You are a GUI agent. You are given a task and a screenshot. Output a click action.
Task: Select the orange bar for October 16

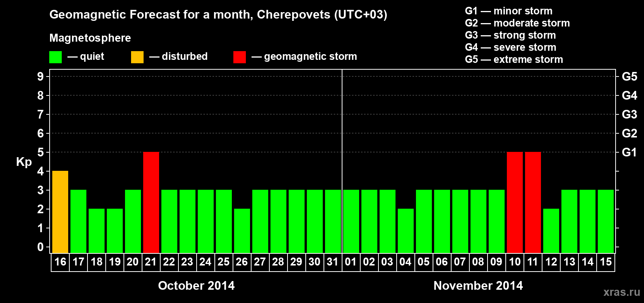click(60, 212)
